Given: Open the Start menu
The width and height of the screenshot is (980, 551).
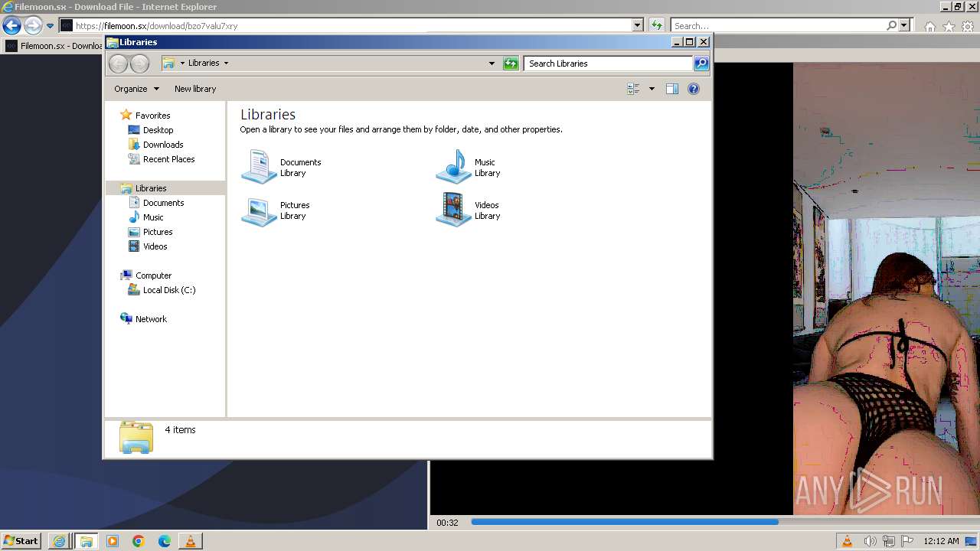Looking at the screenshot, I should click(21, 541).
